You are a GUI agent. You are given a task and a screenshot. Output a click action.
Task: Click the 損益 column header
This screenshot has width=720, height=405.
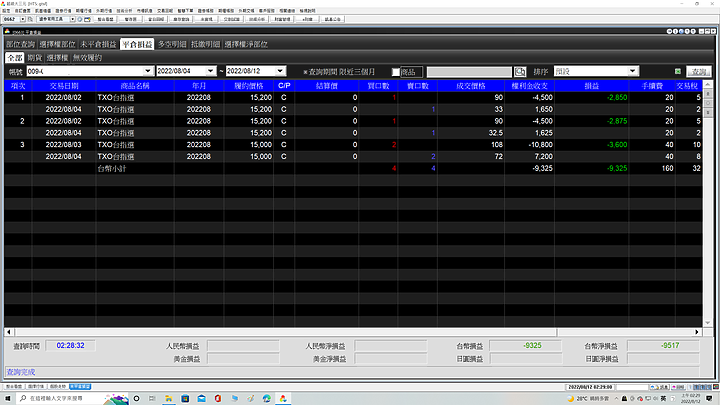pos(591,86)
